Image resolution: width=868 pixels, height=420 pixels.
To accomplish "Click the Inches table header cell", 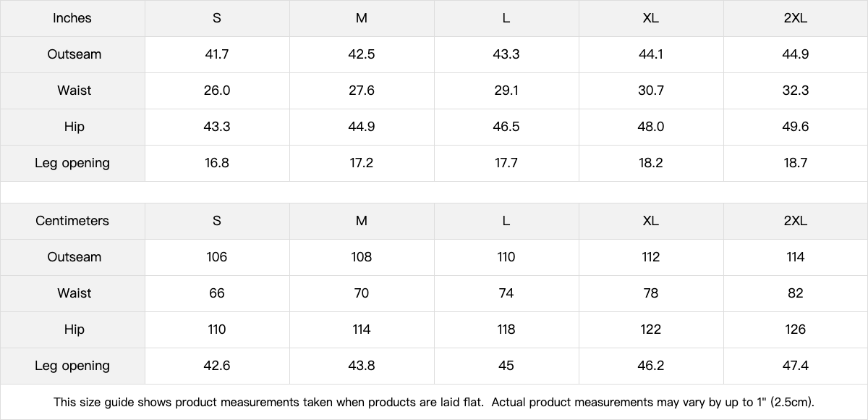I will (x=72, y=18).
